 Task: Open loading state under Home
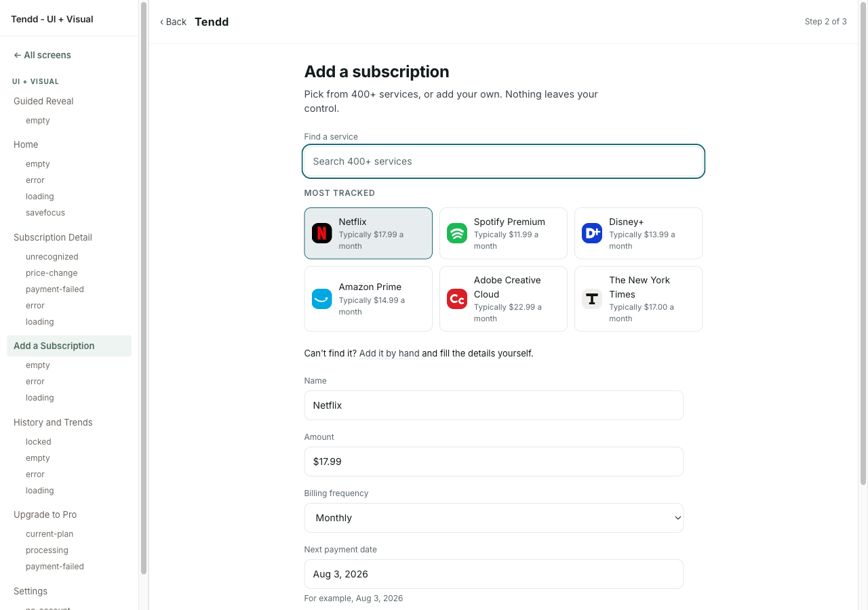(40, 197)
